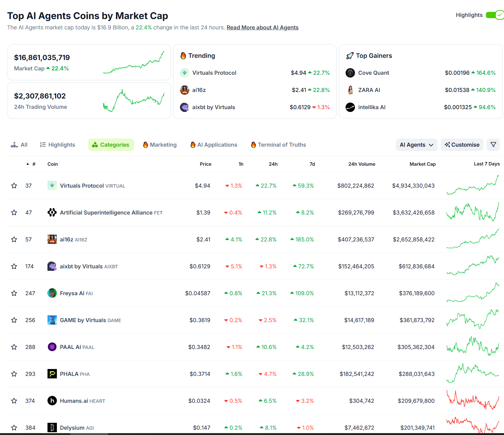Open ZARA AI in Top Gainers
The width and height of the screenshot is (504, 435).
tap(369, 90)
